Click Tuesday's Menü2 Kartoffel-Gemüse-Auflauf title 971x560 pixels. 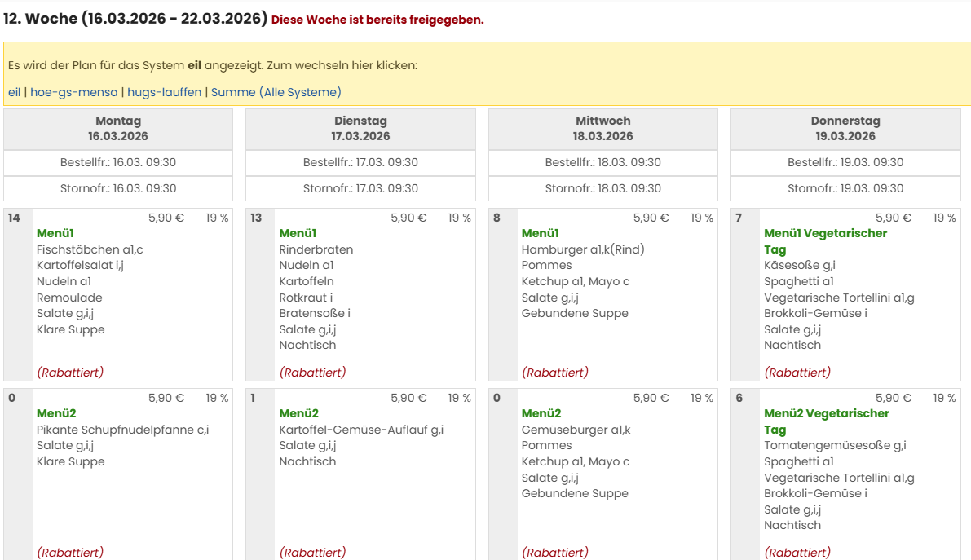[x=298, y=413]
